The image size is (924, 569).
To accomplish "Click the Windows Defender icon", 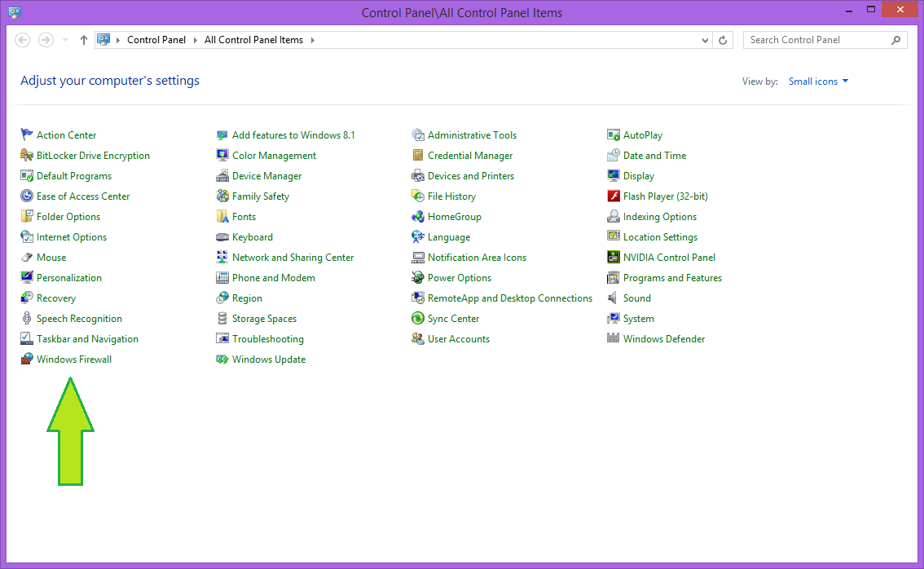I will [x=614, y=339].
